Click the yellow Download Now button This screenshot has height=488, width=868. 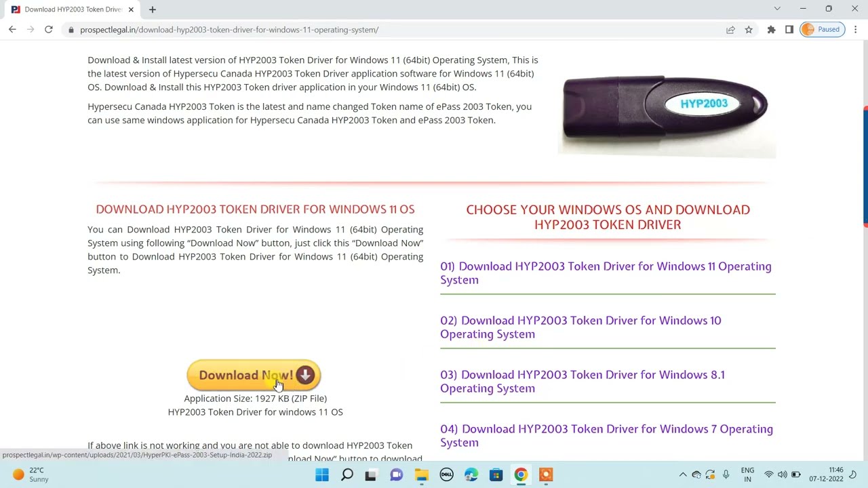(x=254, y=375)
